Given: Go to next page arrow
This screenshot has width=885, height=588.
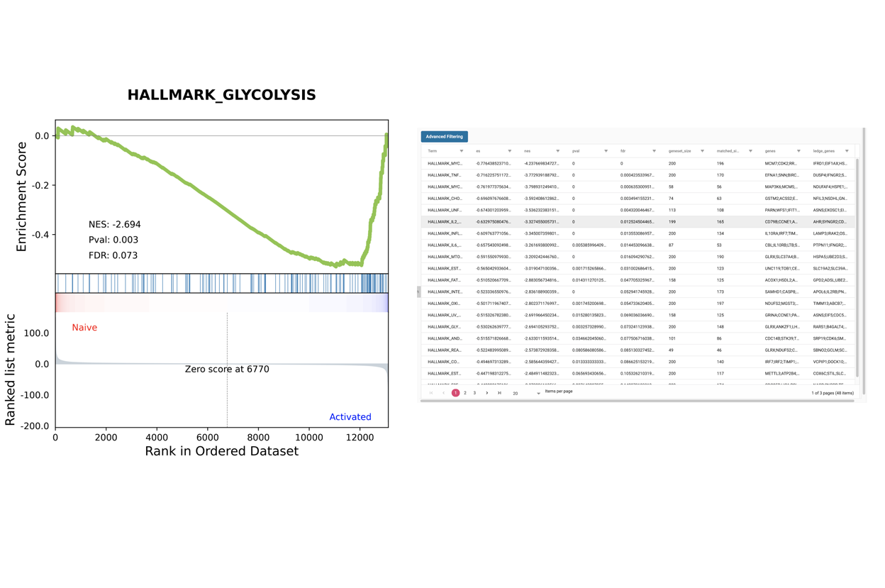Looking at the screenshot, I should tap(487, 393).
